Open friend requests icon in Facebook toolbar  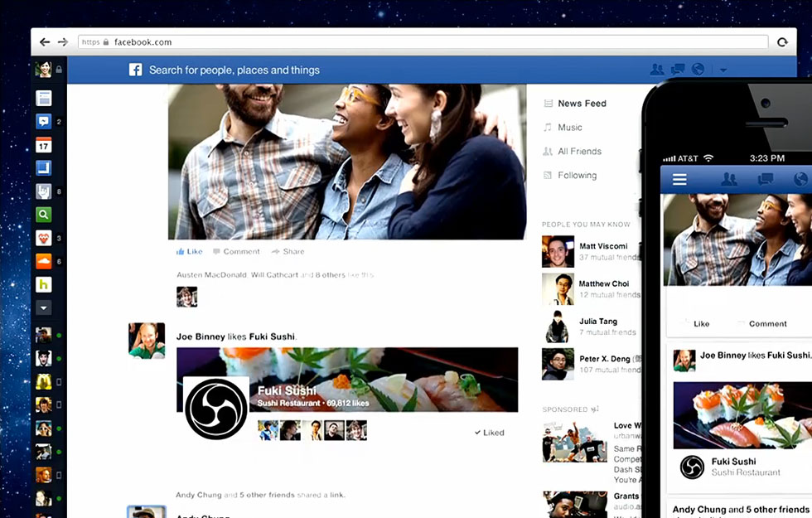pyautogui.click(x=657, y=69)
